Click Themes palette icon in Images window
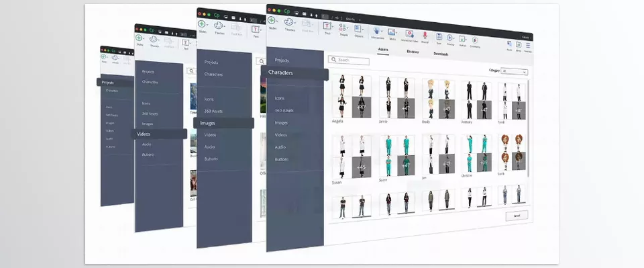Image resolution: width=644 pixels, height=268 pixels. (219, 26)
